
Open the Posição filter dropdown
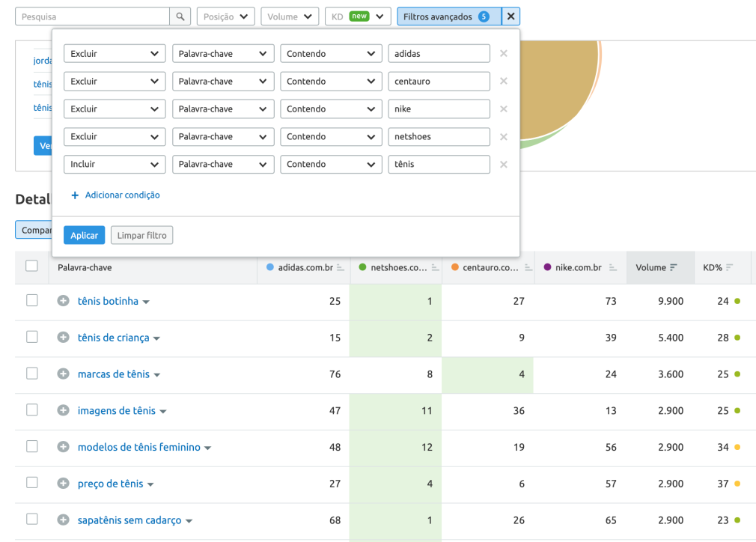pos(225,16)
